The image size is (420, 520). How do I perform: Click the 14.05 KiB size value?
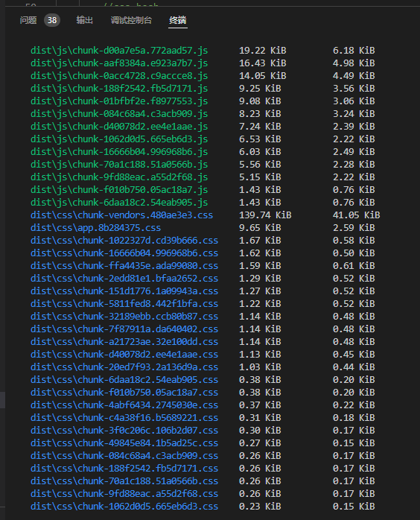[x=263, y=75]
